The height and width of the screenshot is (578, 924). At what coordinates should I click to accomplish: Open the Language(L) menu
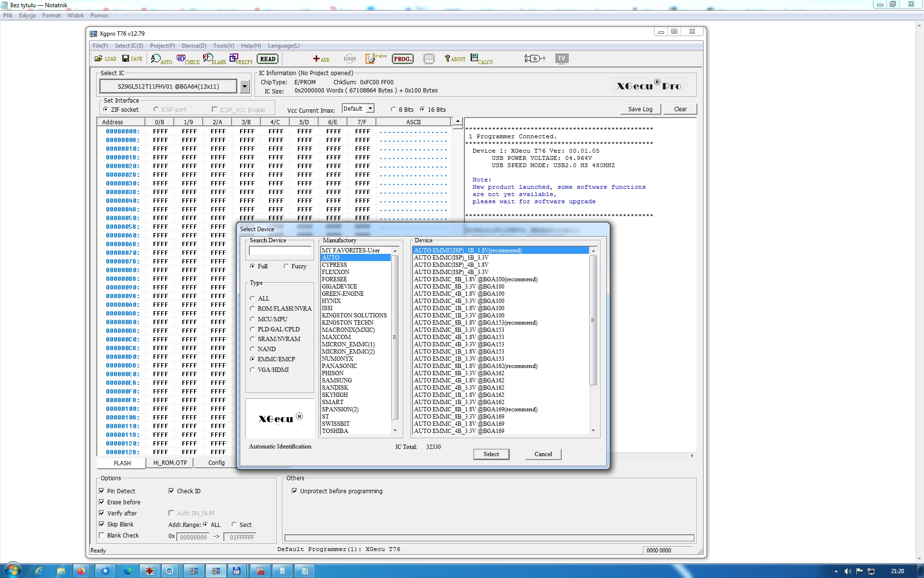coord(283,46)
